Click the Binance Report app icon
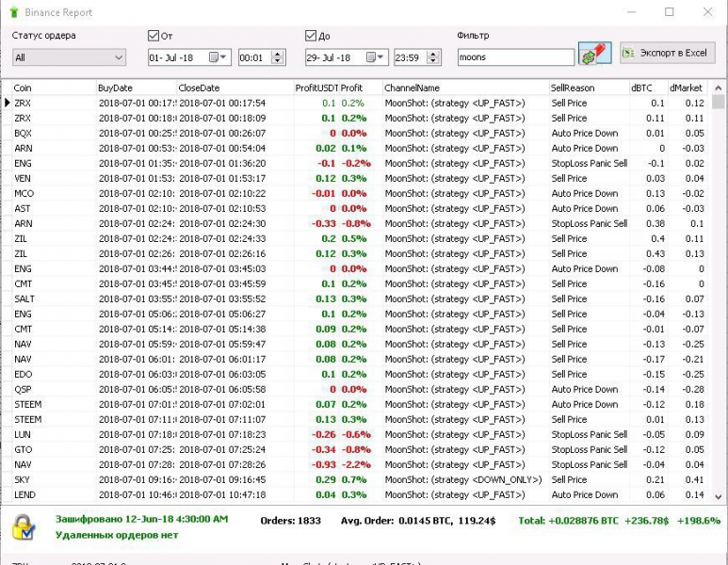This screenshot has height=565, width=728. (13, 12)
